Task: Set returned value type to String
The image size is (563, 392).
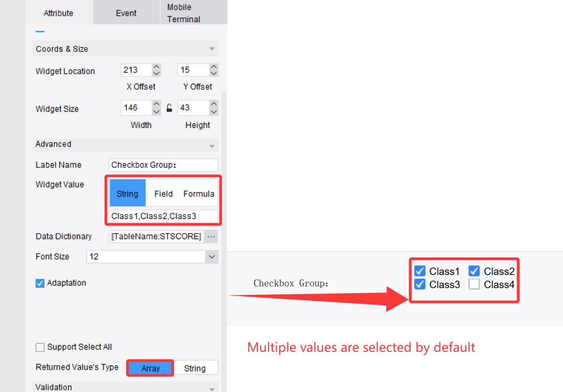Action: 195,368
